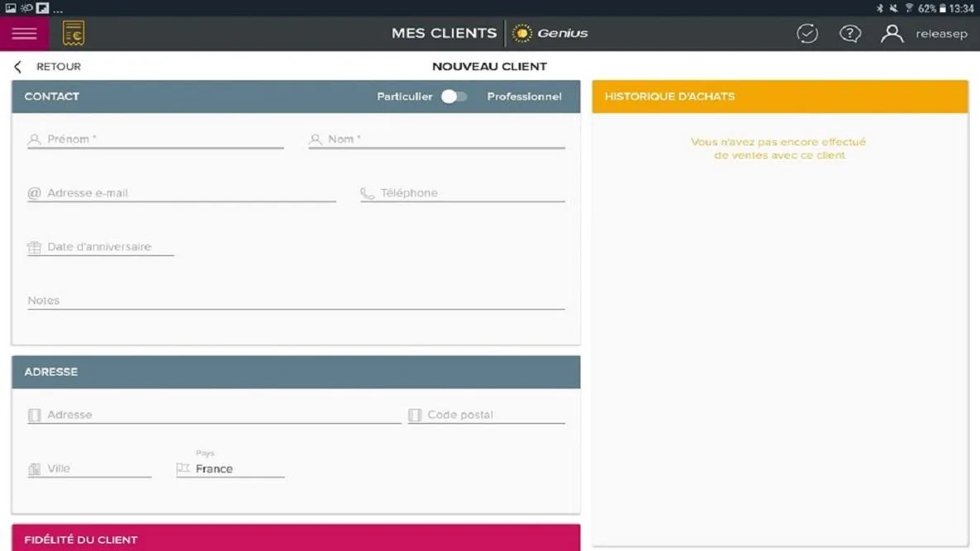980x551 pixels.
Task: Click the flag icon beside France
Action: (x=183, y=468)
